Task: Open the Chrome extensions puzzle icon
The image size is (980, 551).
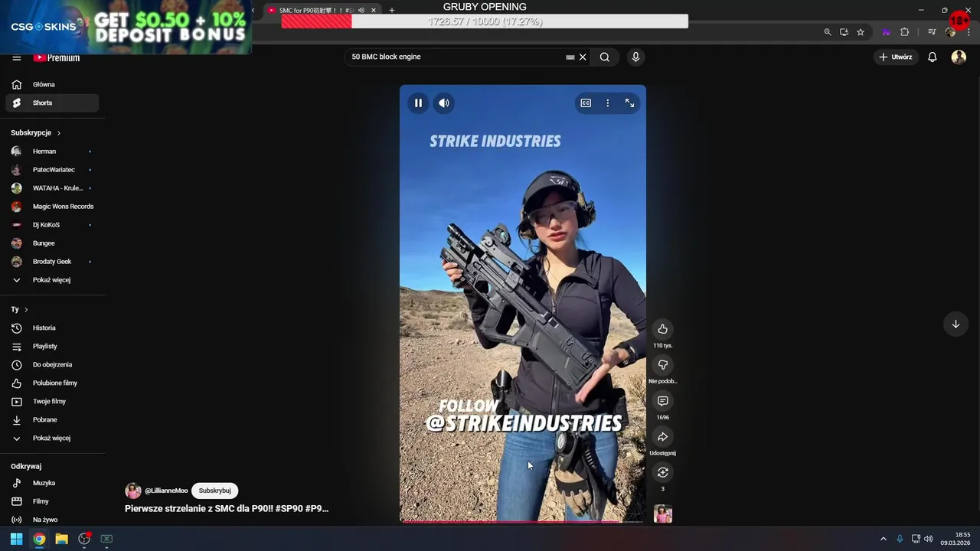Action: pyautogui.click(x=905, y=32)
